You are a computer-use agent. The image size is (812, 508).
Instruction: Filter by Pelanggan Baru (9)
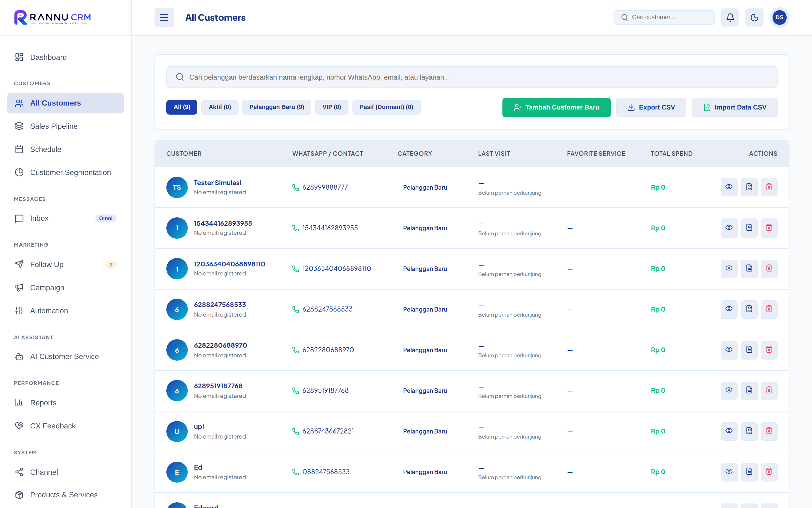277,107
